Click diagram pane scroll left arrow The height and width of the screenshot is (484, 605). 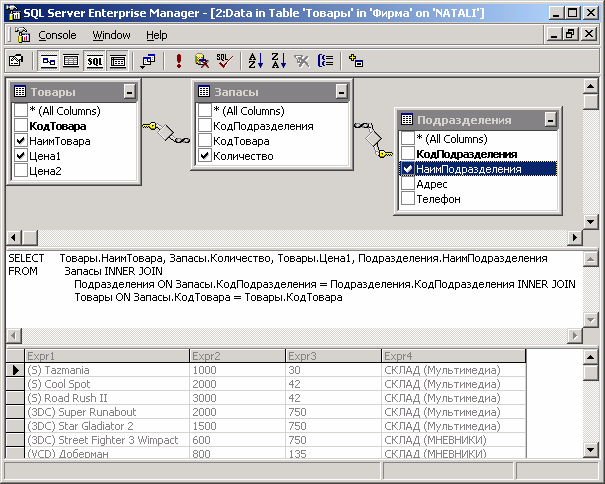point(14,237)
